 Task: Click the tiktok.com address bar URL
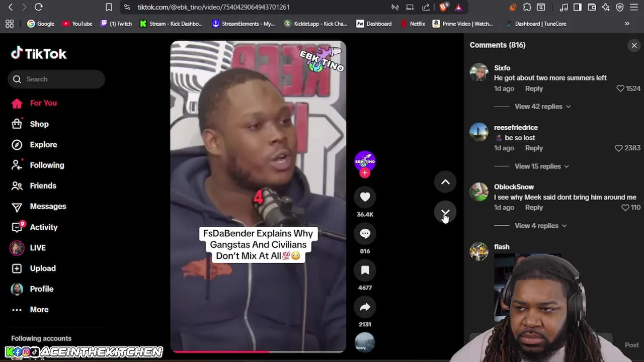point(213,7)
